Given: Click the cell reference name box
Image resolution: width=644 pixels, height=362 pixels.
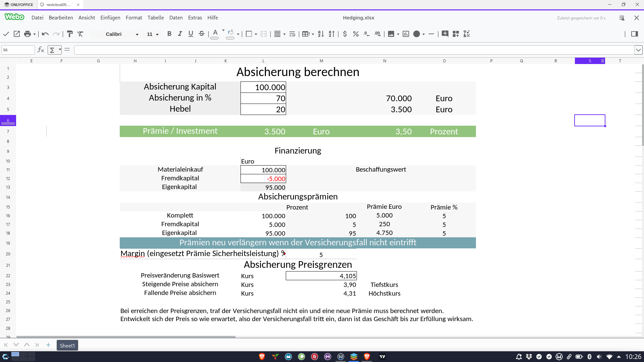Looking at the screenshot, I should pos(18,50).
